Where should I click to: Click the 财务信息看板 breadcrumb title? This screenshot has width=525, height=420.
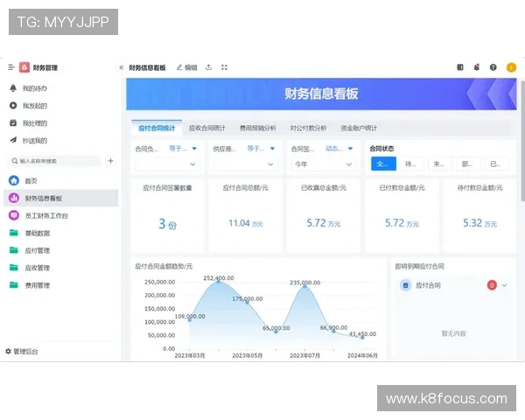(x=147, y=67)
